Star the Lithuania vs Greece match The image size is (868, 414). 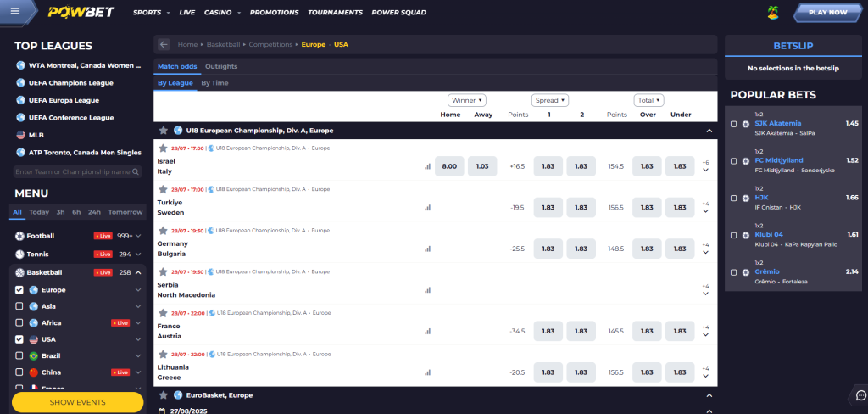[163, 354]
